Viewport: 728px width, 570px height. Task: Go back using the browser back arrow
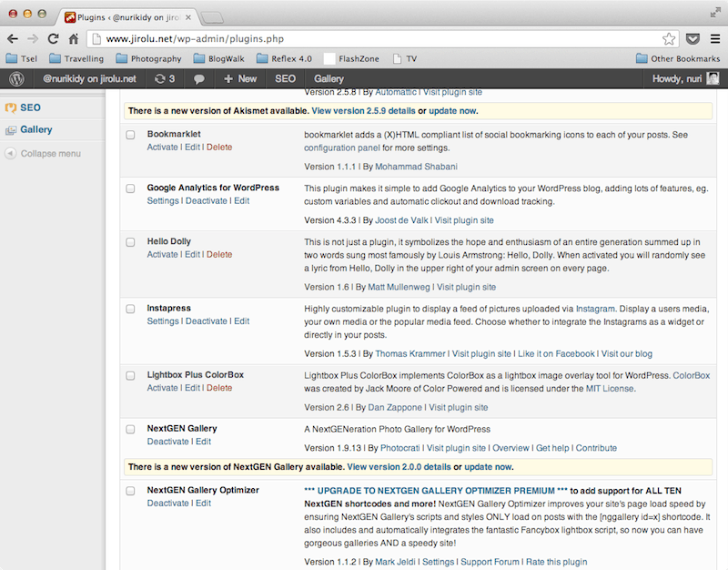12,39
